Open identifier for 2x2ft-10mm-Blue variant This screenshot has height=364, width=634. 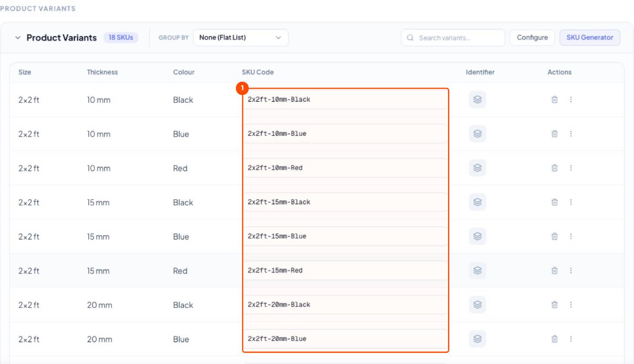[x=477, y=134]
